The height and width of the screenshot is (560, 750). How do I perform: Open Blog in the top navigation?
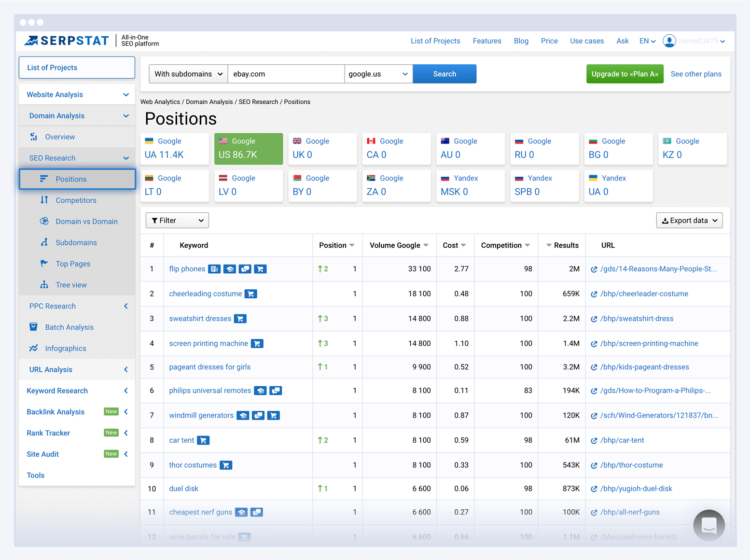click(521, 41)
